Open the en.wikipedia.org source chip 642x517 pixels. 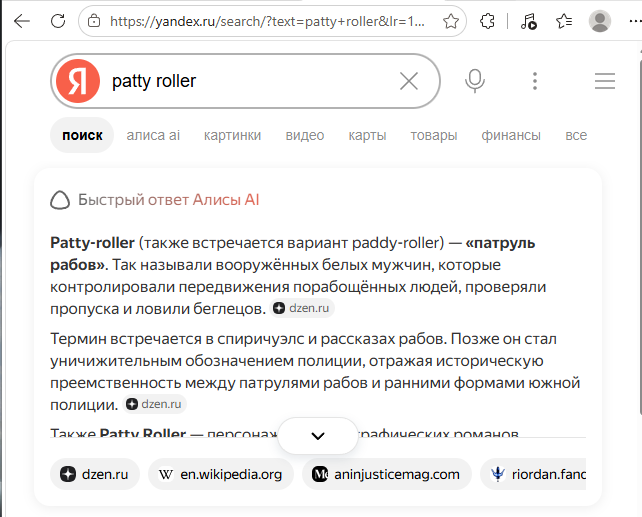[x=221, y=474]
